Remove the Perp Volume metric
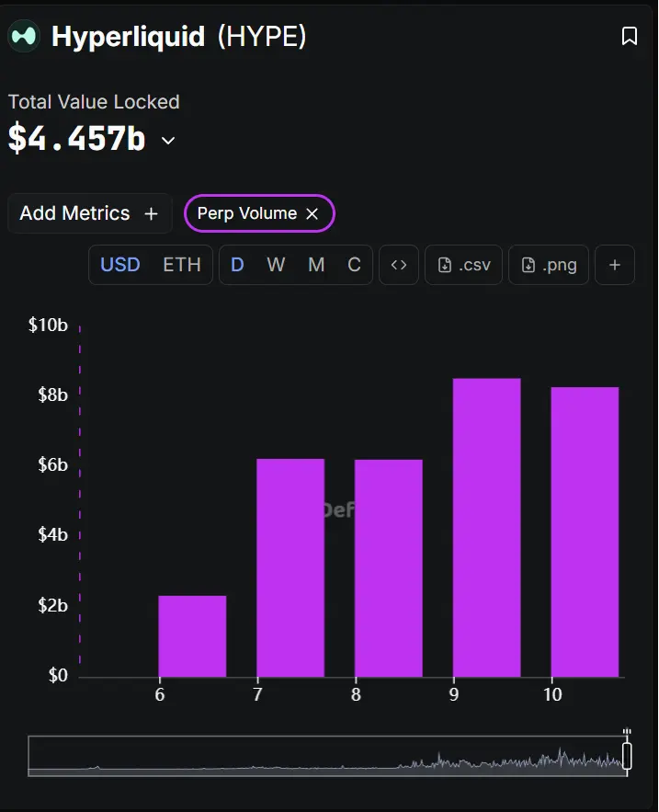The width and height of the screenshot is (659, 812). point(312,213)
